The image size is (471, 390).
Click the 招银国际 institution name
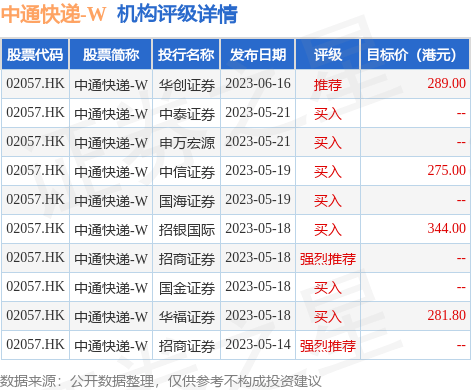[x=187, y=230]
